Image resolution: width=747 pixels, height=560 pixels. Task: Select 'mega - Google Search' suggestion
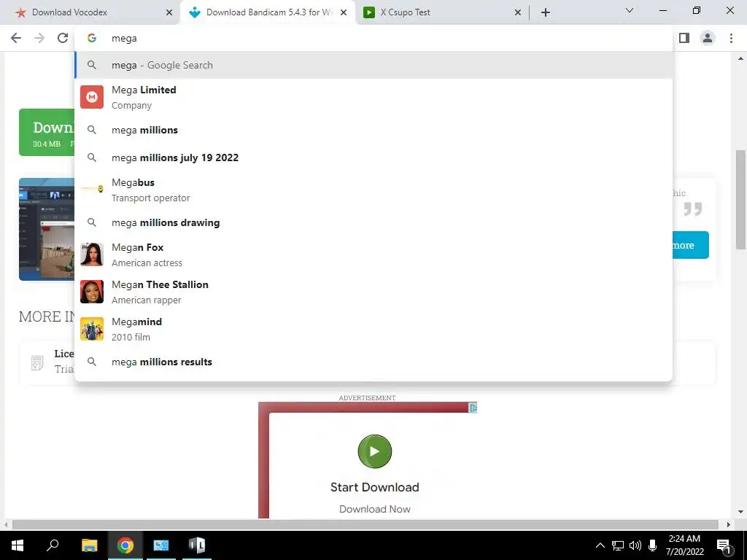374,65
